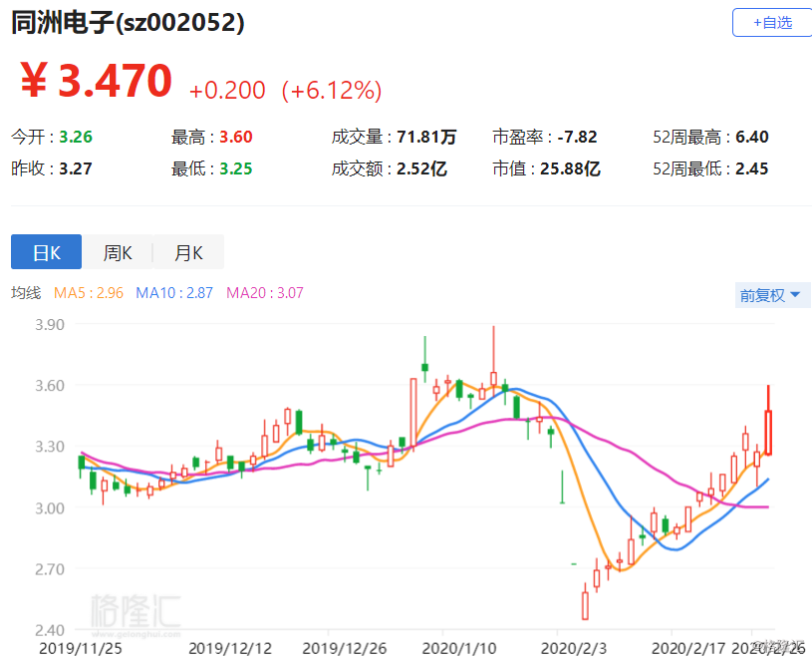Viewport: 812px width, 660px height.
Task: Click the 市盈率 P/E value -7.82
Action: click(578, 137)
